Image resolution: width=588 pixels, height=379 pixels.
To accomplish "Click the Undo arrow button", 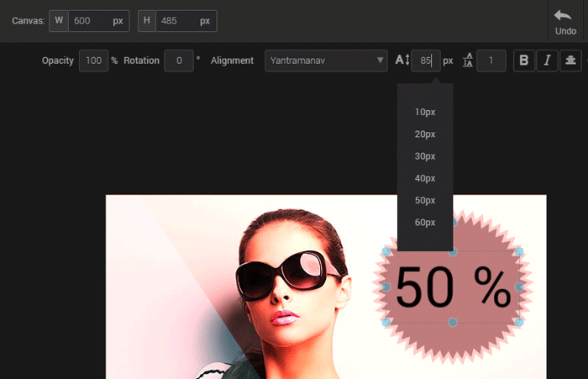I will (x=565, y=20).
